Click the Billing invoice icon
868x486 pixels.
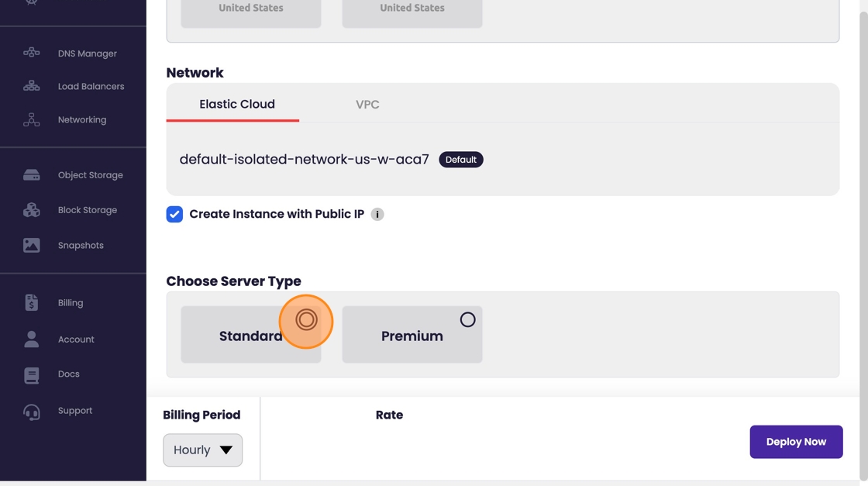[x=31, y=303]
